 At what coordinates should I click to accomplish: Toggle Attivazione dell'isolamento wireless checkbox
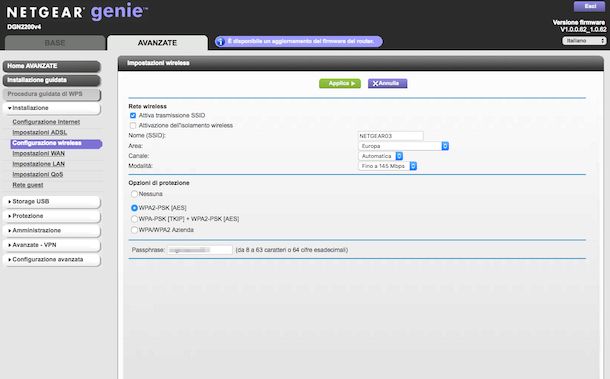133,126
